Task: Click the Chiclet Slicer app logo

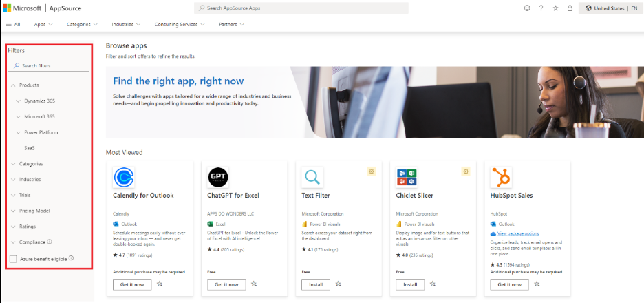Action: [x=407, y=178]
